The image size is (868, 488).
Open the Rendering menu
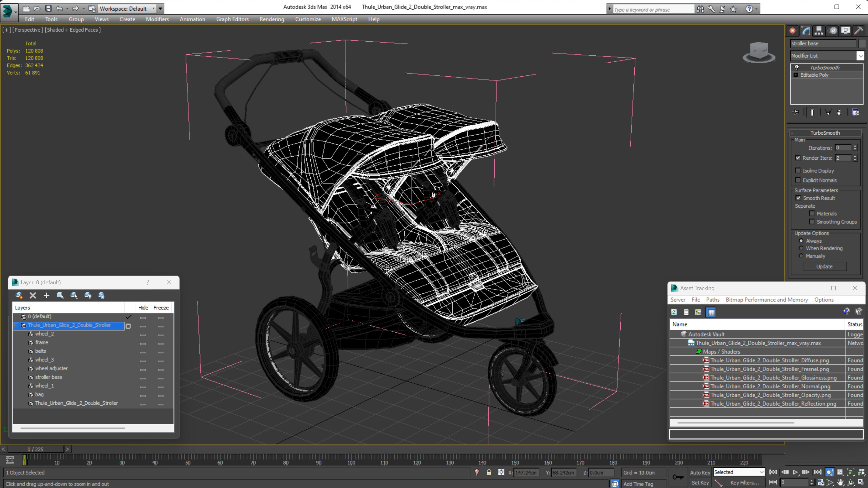coord(272,19)
